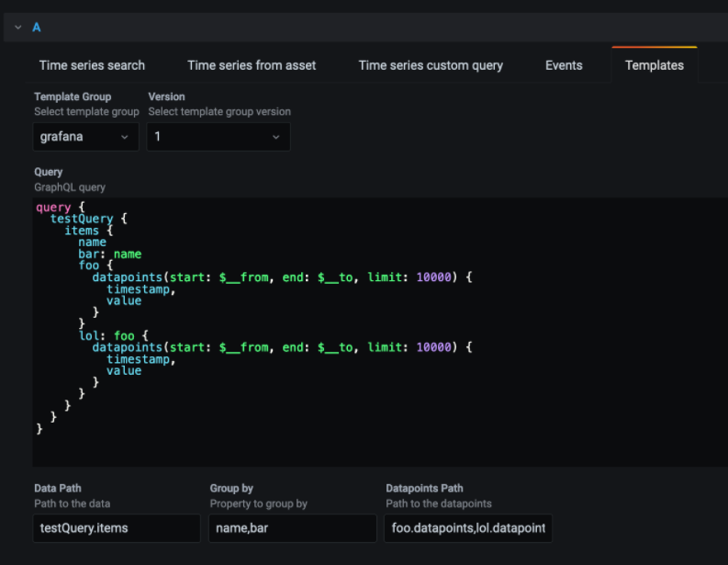
Task: Click the first 'timestamp,' field in editor
Action: click(x=141, y=289)
